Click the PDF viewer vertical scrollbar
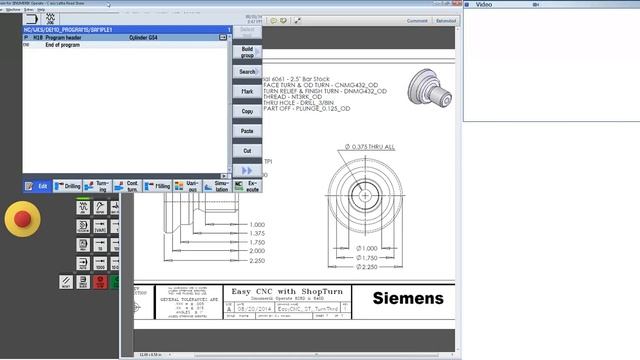640x360 pixels. click(x=458, y=188)
